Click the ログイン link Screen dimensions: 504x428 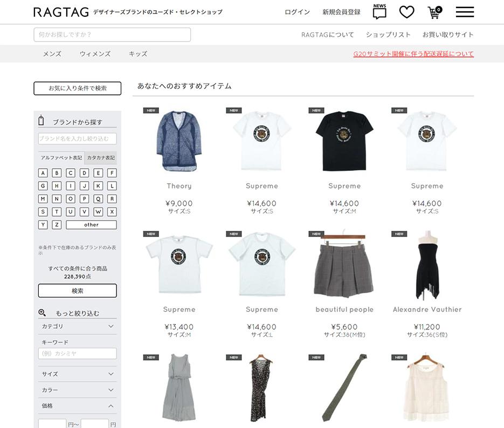click(x=298, y=12)
